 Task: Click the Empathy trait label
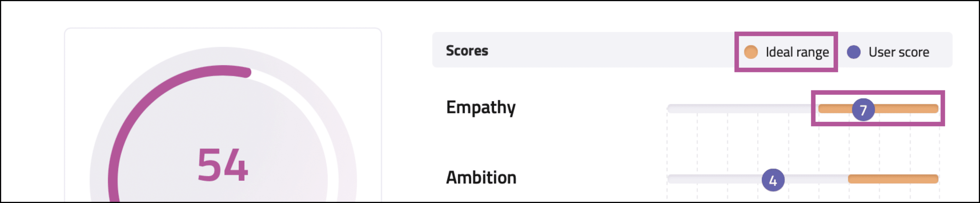480,108
